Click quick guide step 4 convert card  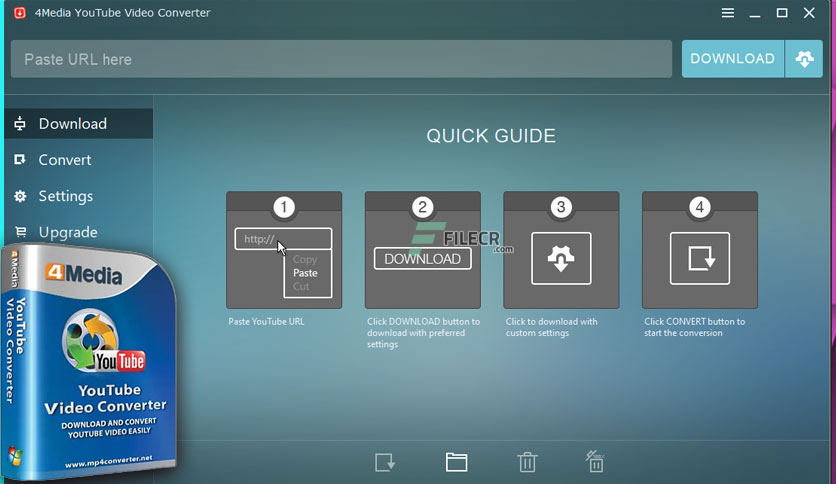pos(700,250)
